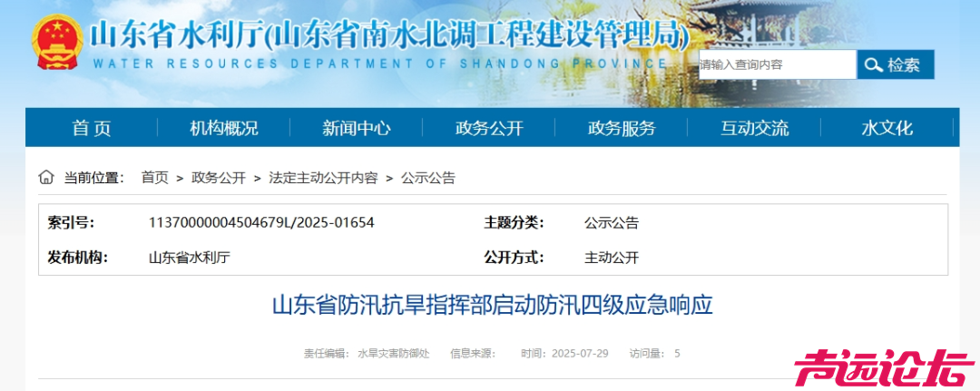Open the 政务服务 menu item
Viewport: 980px width, 391px height.
[622, 128]
